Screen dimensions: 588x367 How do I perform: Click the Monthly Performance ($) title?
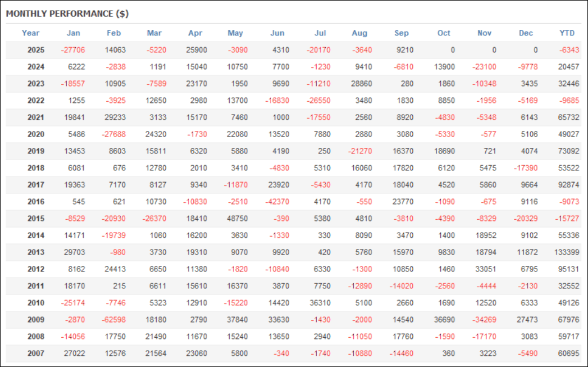[x=67, y=13]
